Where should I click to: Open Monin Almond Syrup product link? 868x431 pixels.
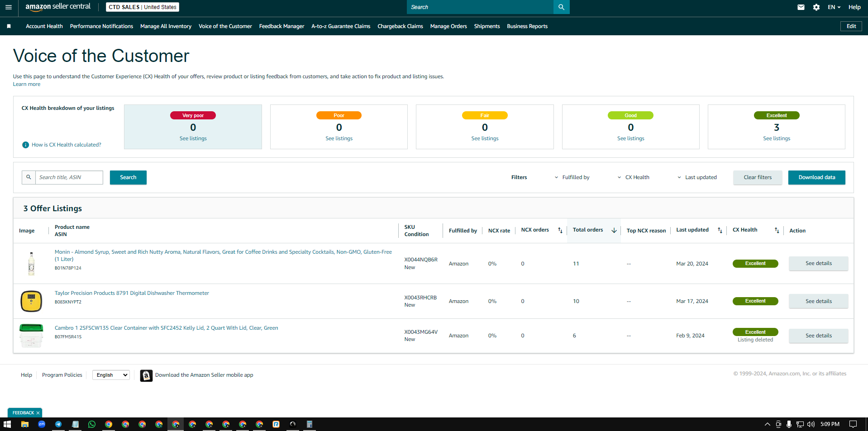coord(223,256)
